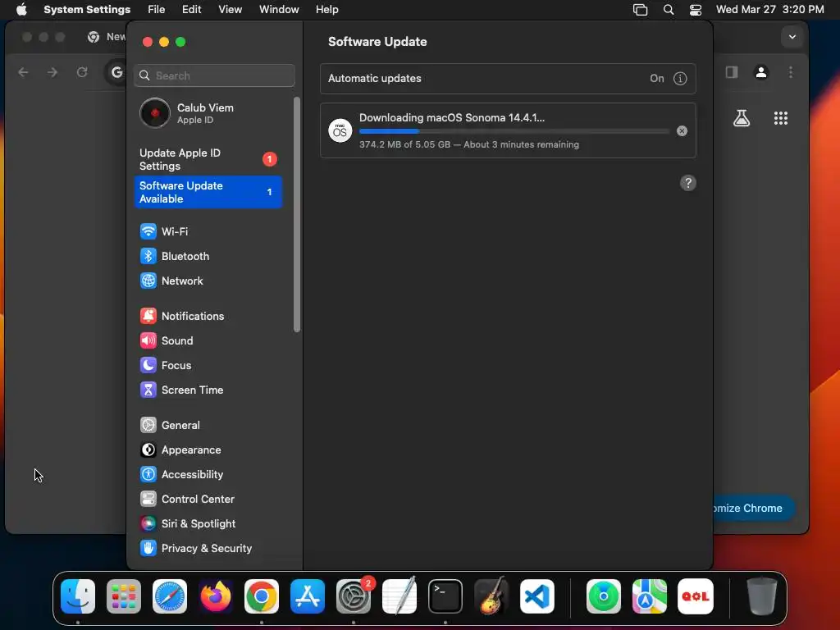The width and height of the screenshot is (840, 630).
Task: Open App Store from the Dock
Action: point(308,596)
